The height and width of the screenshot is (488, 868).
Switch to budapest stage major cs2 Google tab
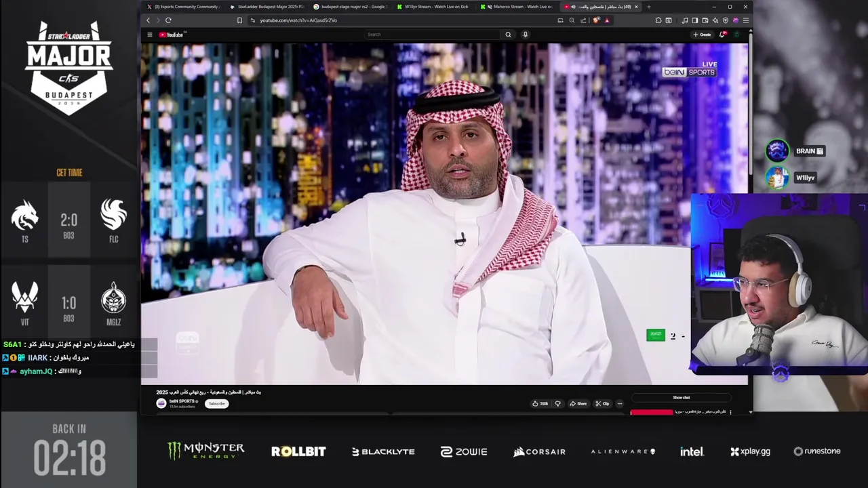tap(350, 7)
